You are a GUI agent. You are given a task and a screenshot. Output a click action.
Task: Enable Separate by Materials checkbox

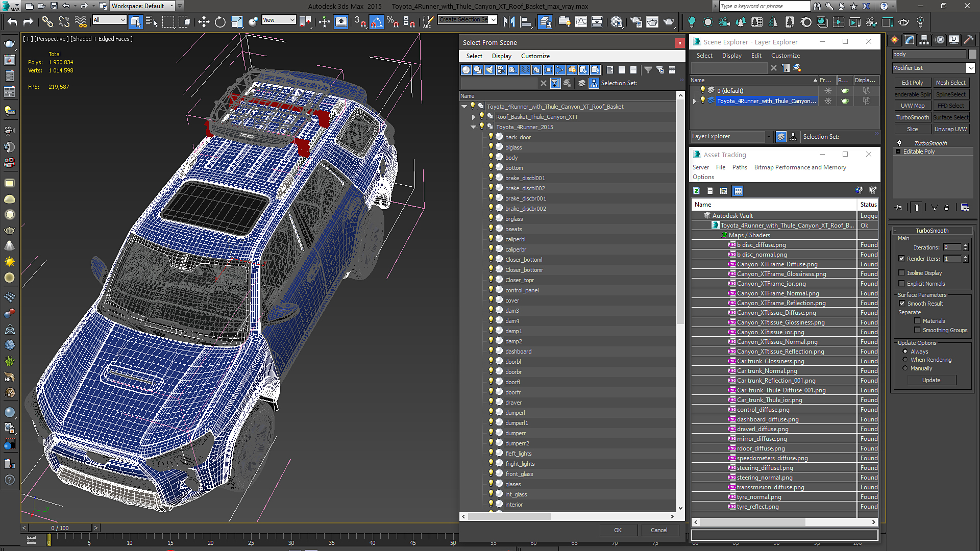pos(917,321)
